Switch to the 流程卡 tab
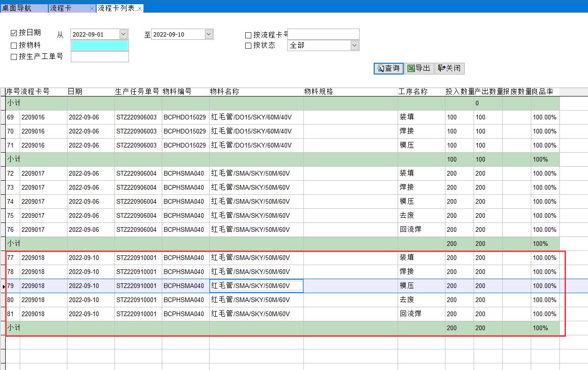Screen dimensions: 588x370 (67, 8)
